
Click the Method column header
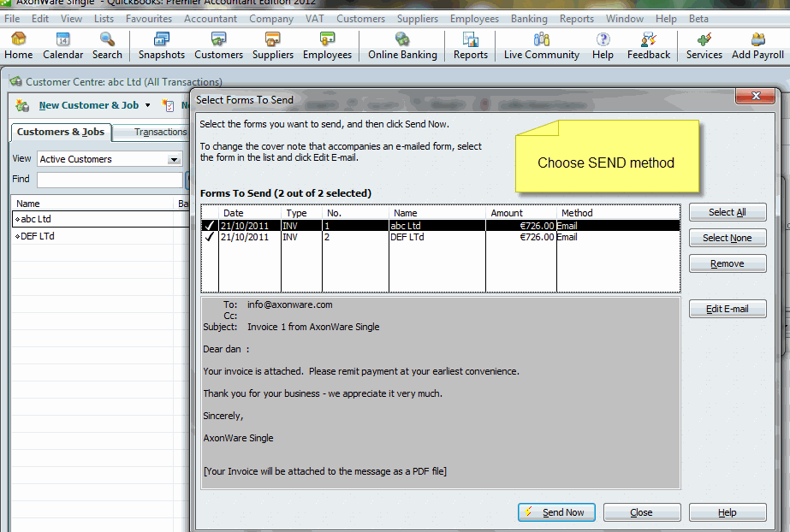point(618,213)
